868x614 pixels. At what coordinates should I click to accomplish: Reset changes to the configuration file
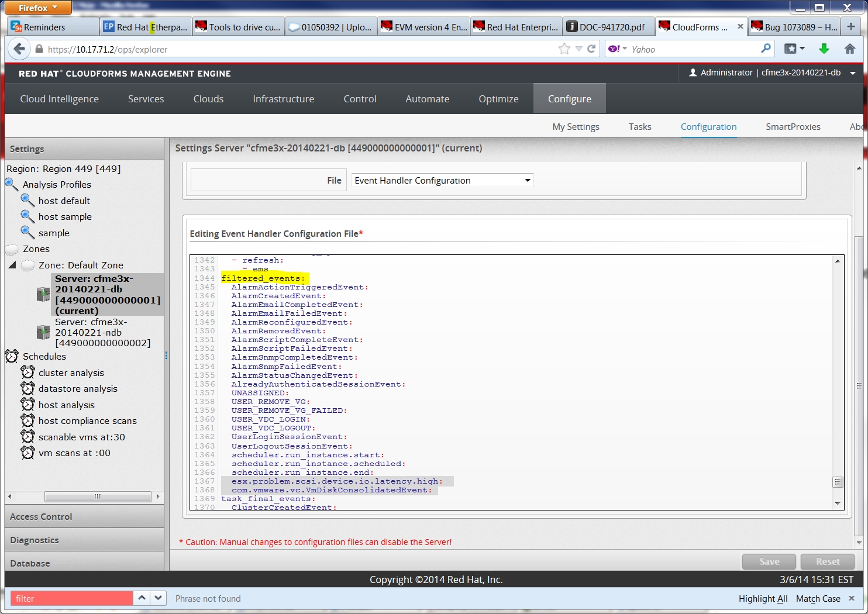[x=828, y=561]
